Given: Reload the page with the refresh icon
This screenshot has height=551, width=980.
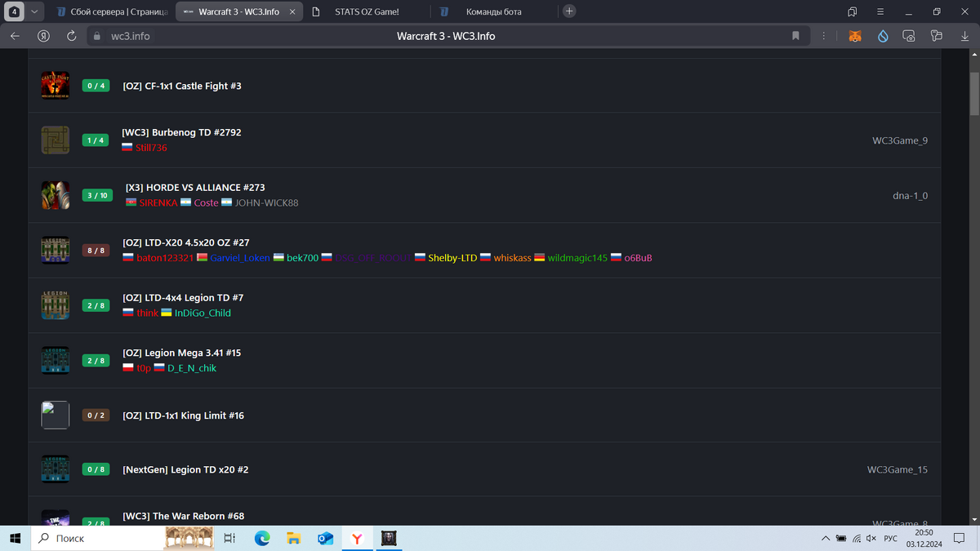Looking at the screenshot, I should tap(72, 36).
